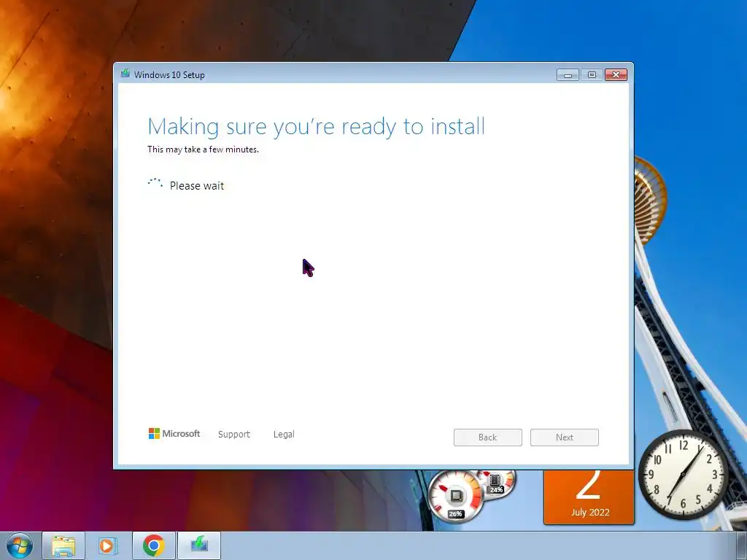This screenshot has height=560, width=747.
Task: Minimize the Windows 10 Setup window
Action: click(x=568, y=75)
